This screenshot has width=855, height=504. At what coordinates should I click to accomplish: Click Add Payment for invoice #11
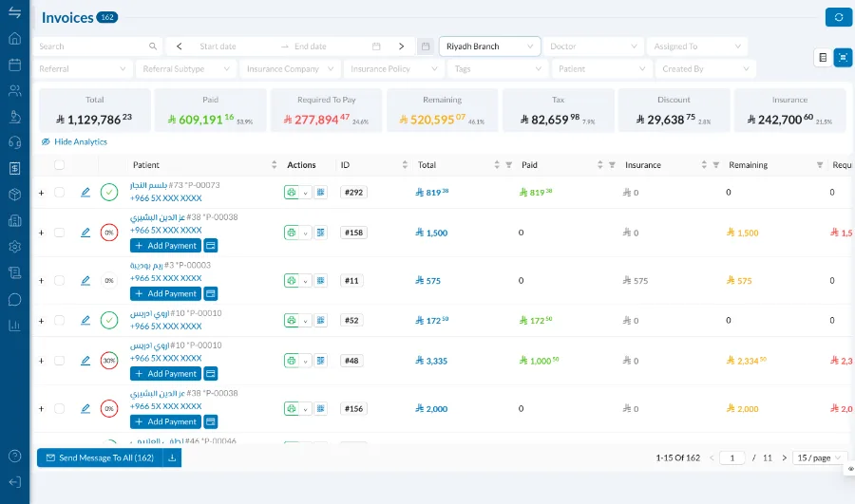click(165, 293)
